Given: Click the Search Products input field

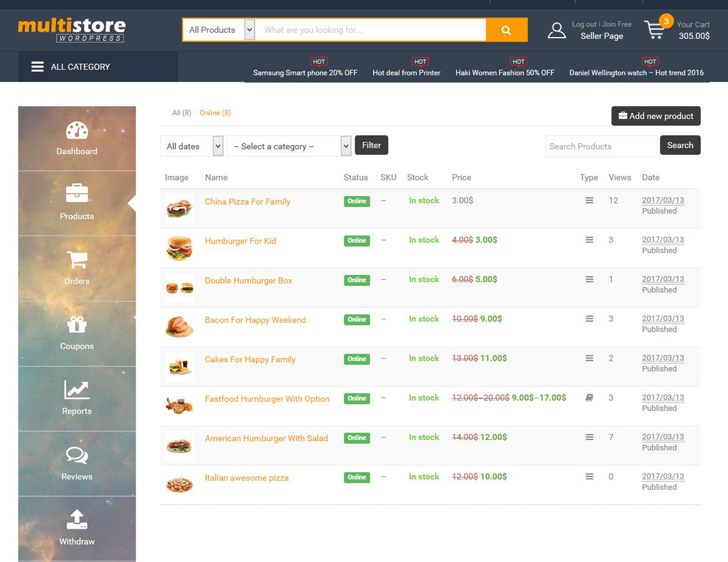Looking at the screenshot, I should 600,146.
